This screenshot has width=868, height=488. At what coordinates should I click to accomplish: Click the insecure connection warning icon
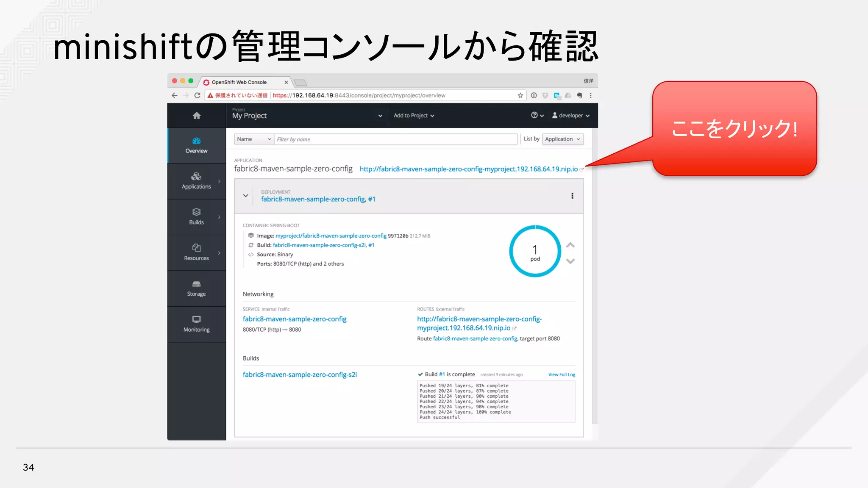210,95
